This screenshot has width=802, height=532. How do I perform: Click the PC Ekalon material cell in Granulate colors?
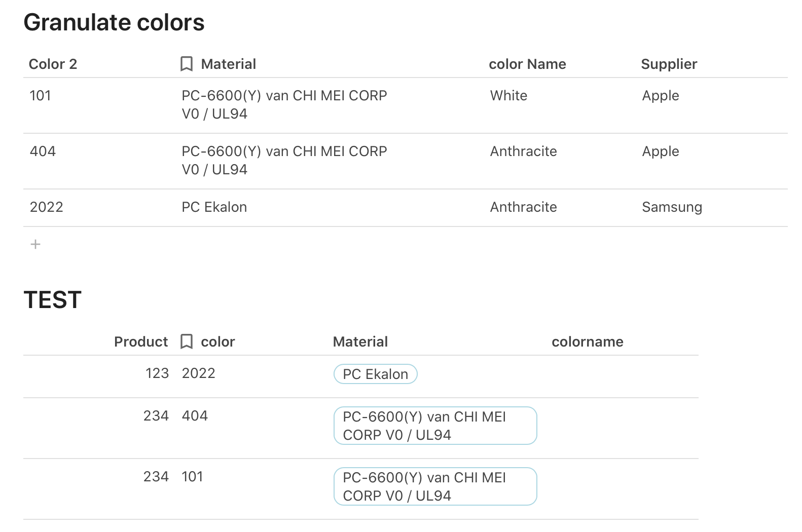click(x=214, y=207)
